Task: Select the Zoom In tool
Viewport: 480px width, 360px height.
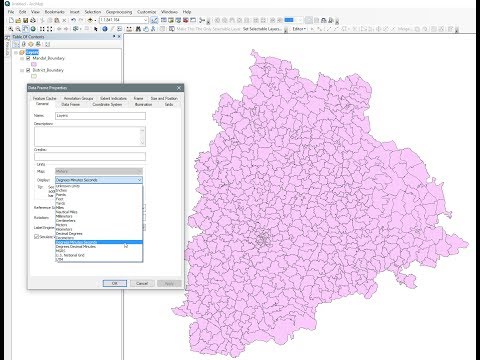Action: coord(11,29)
